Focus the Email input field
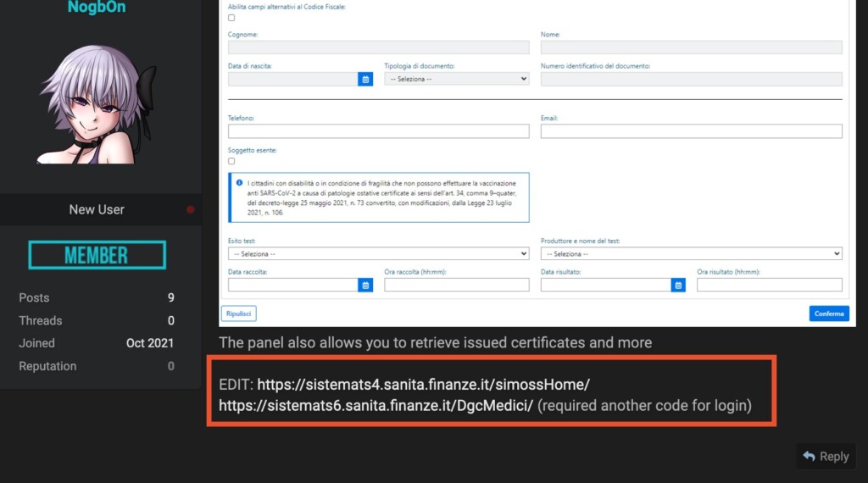 click(691, 131)
